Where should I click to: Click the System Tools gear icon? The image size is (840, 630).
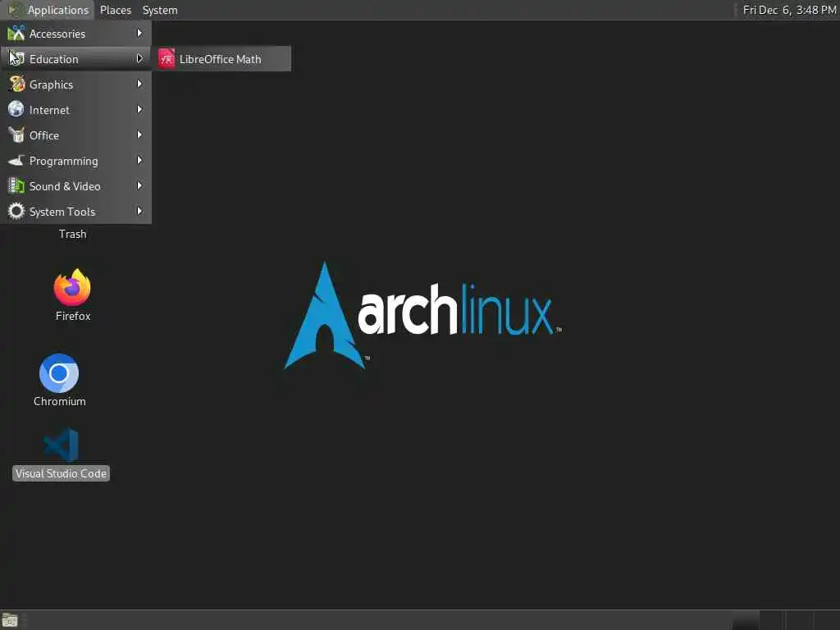coord(16,211)
